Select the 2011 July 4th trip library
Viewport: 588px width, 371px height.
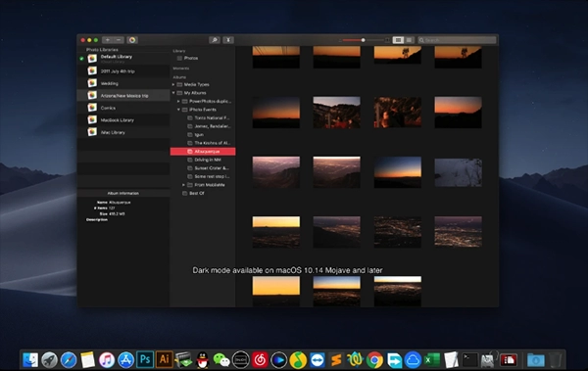(123, 70)
